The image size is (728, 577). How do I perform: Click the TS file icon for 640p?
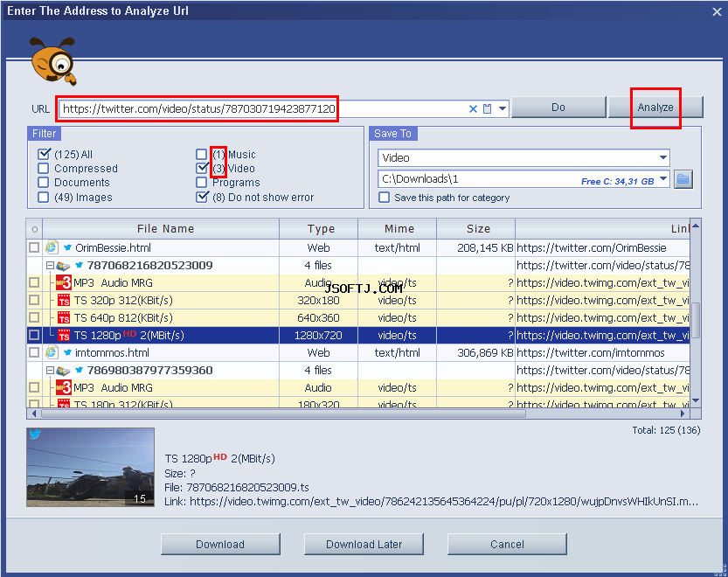[x=64, y=317]
